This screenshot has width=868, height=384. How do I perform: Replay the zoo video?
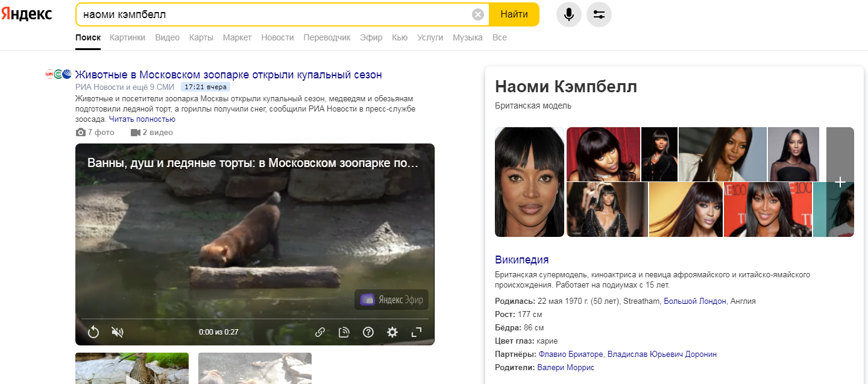point(93,332)
